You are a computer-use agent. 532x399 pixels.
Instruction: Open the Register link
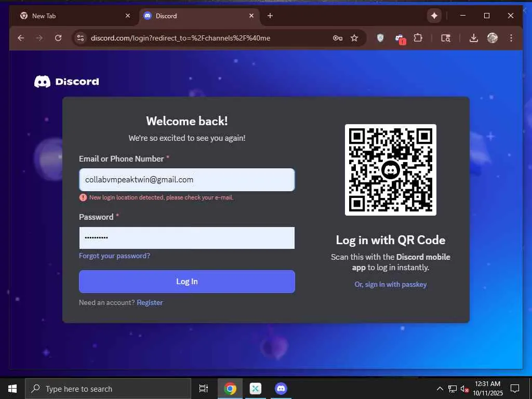click(150, 303)
